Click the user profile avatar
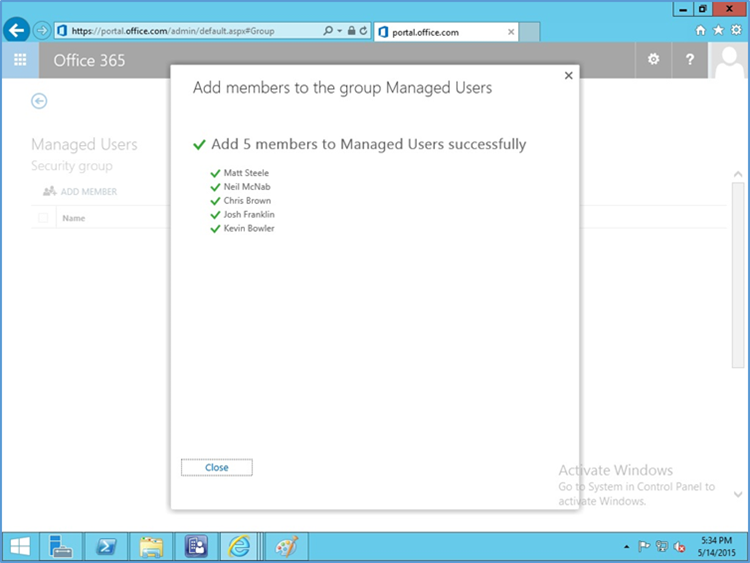 click(728, 60)
